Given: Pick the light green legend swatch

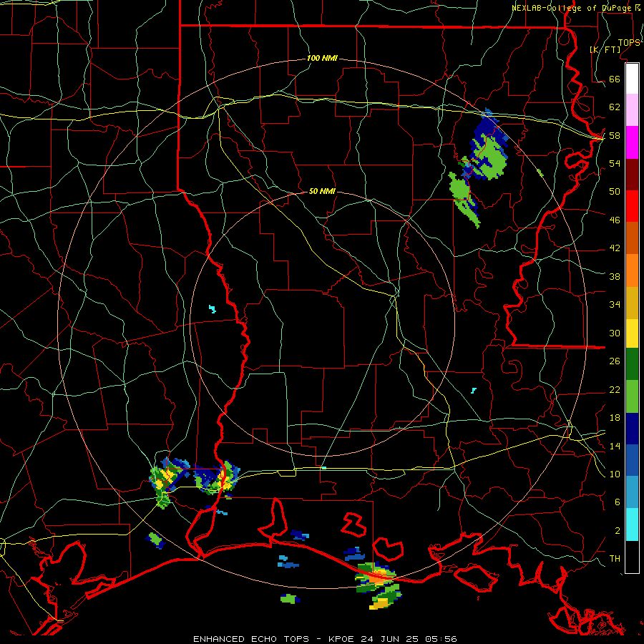Looking at the screenshot, I should (632, 396).
